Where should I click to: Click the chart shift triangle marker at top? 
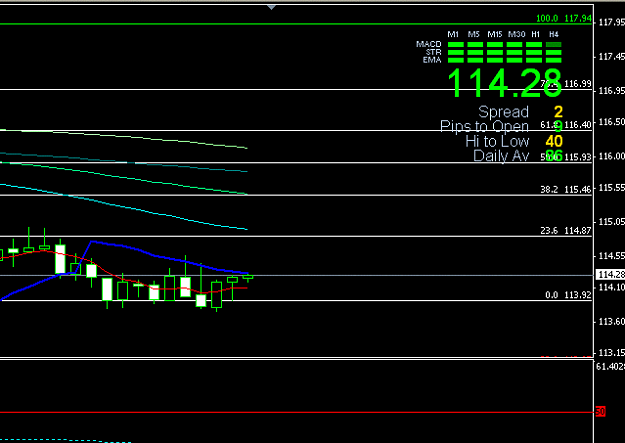(x=271, y=7)
